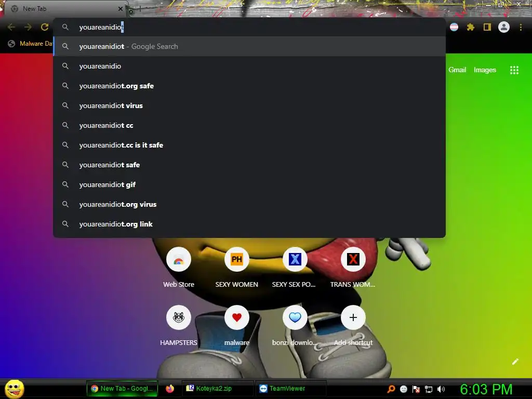The width and height of the screenshot is (532, 399).
Task: Switch to New Tab - Google taskbar button
Action: (x=122, y=389)
